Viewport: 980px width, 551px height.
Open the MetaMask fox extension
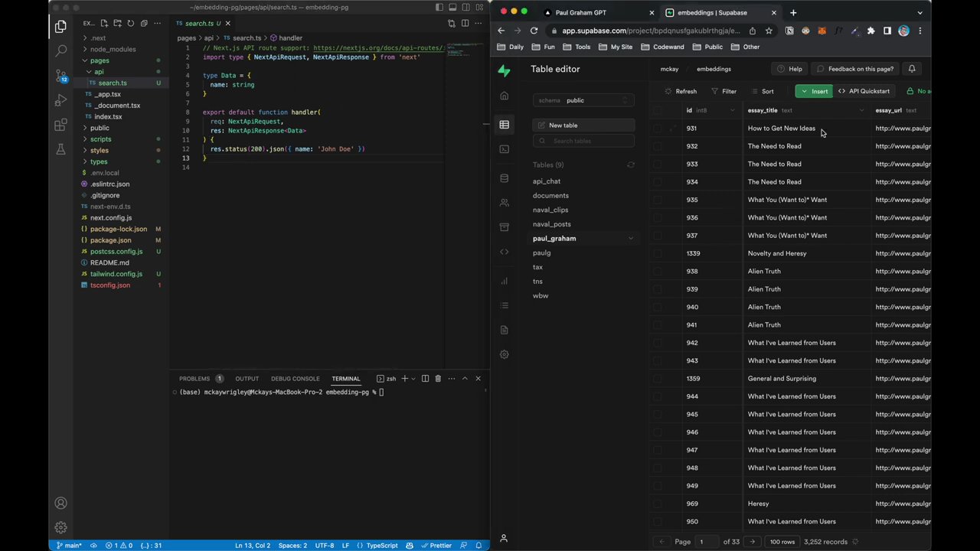(x=822, y=31)
